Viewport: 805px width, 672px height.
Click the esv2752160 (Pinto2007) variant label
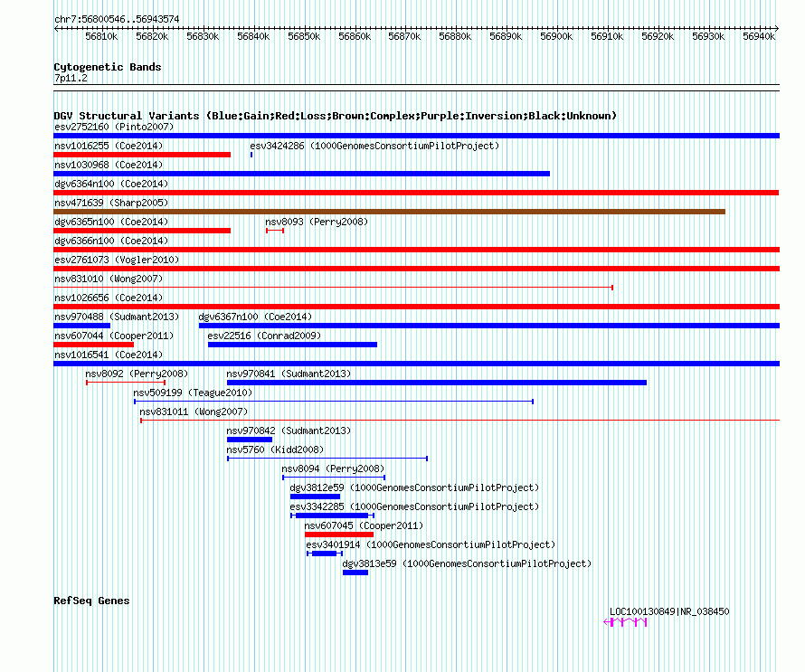(114, 127)
